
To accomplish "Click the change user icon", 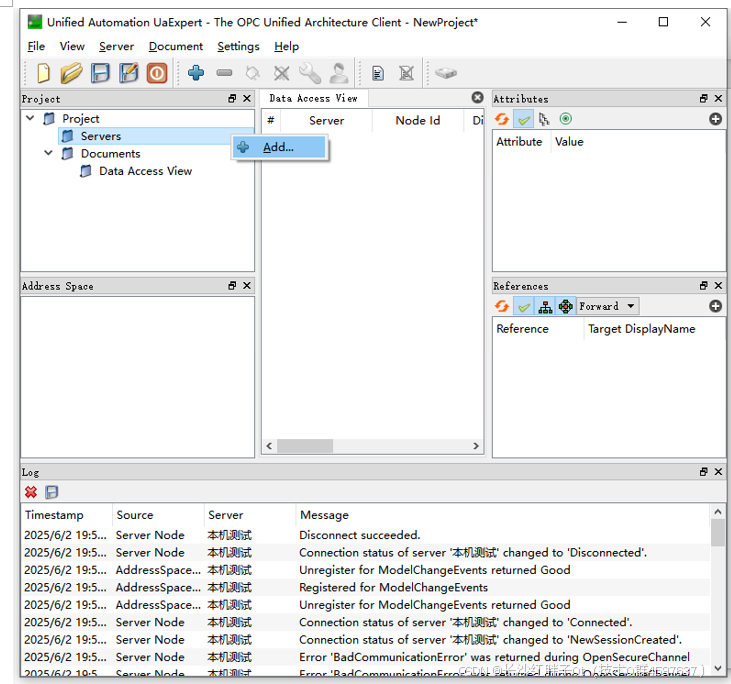I will click(x=339, y=73).
